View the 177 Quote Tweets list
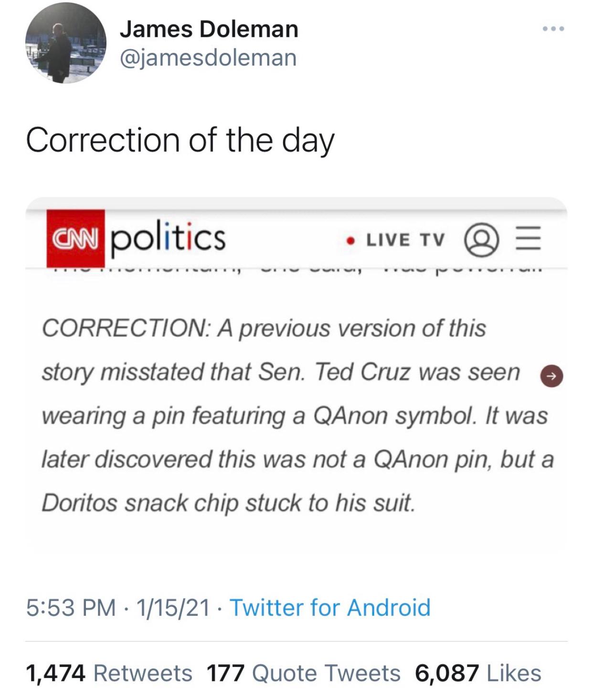 pyautogui.click(x=303, y=673)
